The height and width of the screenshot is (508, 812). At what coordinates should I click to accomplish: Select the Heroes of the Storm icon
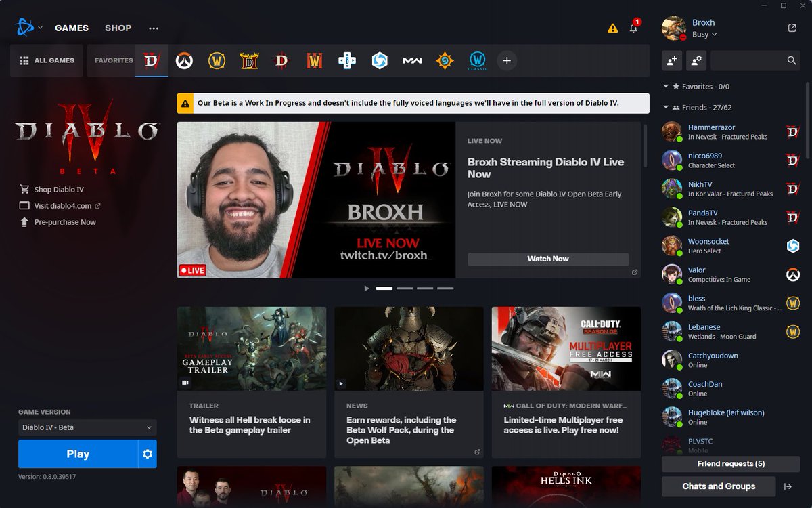coord(380,61)
